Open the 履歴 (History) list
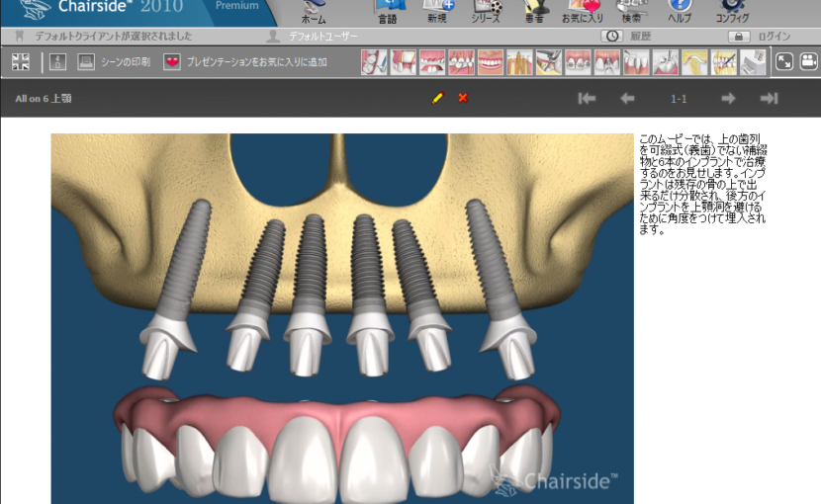The width and height of the screenshot is (821, 504). [631, 37]
